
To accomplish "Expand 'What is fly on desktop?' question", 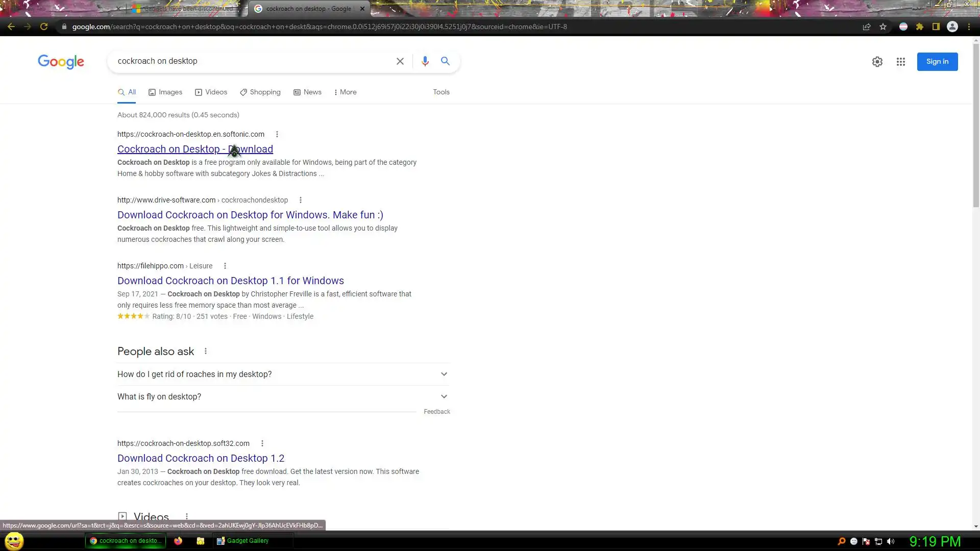I will pos(444,396).
